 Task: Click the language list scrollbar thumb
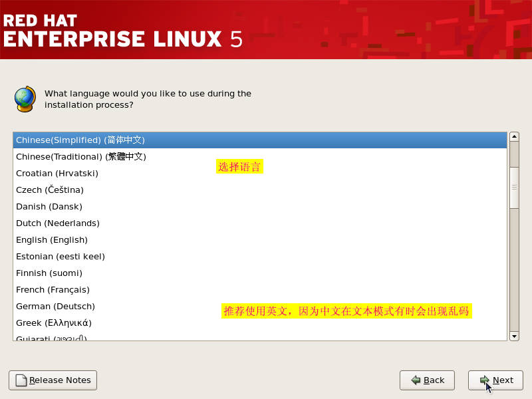(x=514, y=188)
